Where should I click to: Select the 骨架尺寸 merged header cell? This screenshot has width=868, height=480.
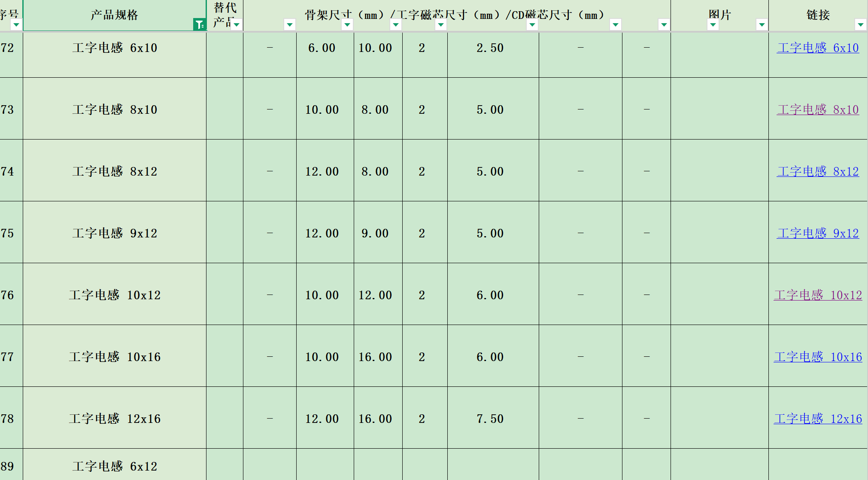[457, 15]
